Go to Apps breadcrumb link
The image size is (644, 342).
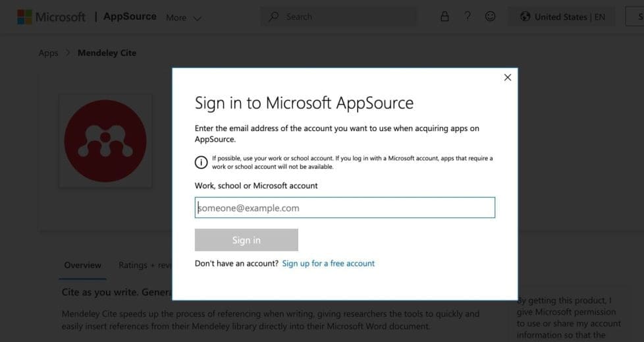click(x=48, y=53)
